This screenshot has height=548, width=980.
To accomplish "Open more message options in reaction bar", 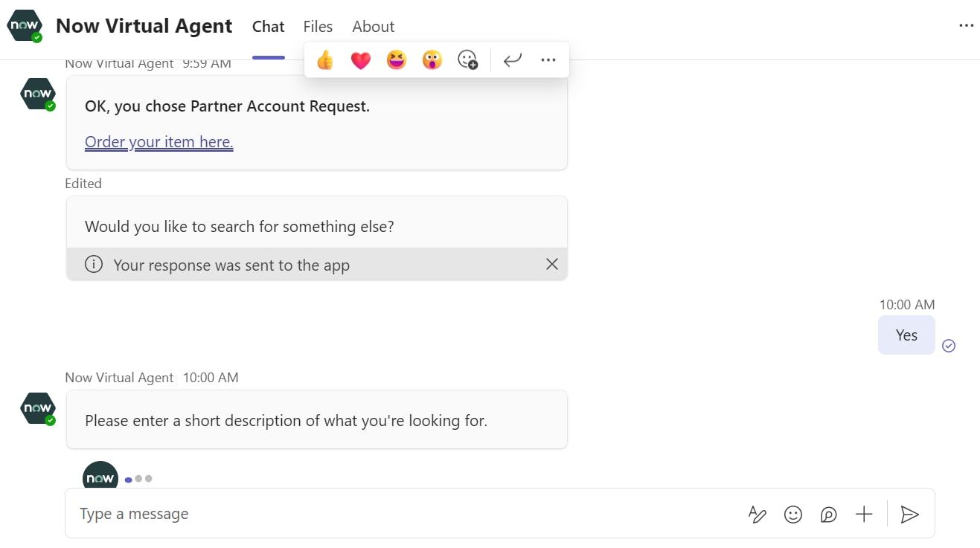I will coord(548,60).
